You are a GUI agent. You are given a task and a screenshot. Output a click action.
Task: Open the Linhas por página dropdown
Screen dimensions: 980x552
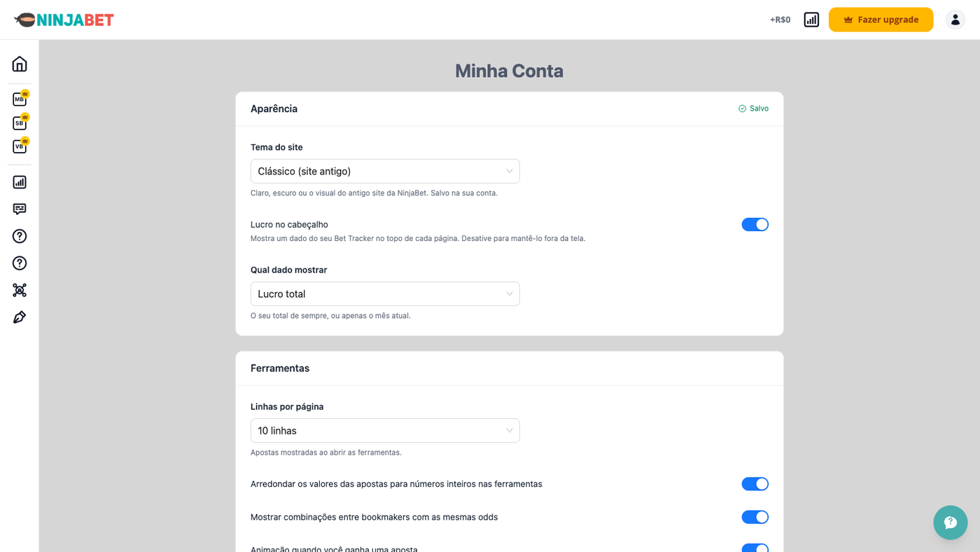point(385,431)
